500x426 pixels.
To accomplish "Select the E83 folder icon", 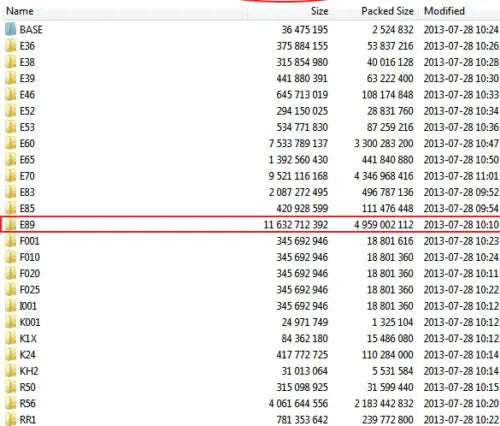I will 10,192.
